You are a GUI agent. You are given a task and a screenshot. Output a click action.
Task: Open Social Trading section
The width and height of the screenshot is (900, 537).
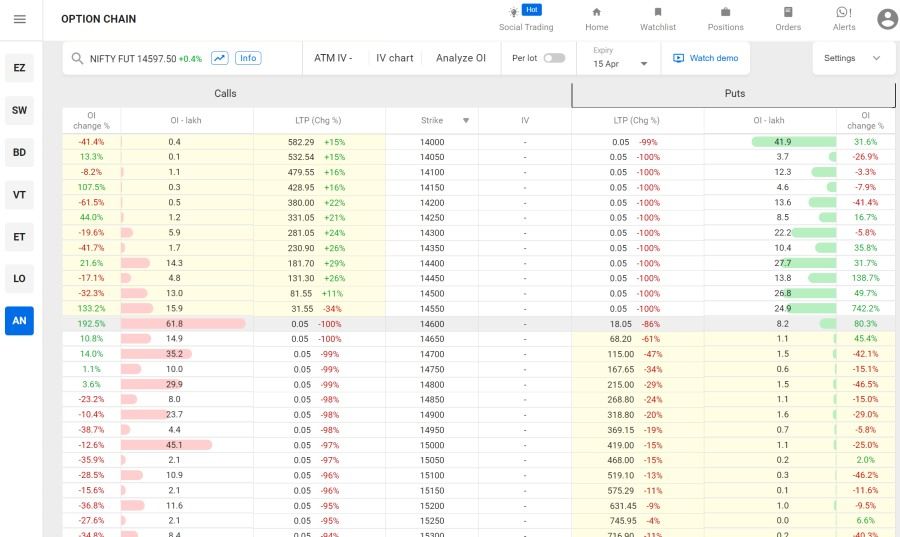[525, 19]
